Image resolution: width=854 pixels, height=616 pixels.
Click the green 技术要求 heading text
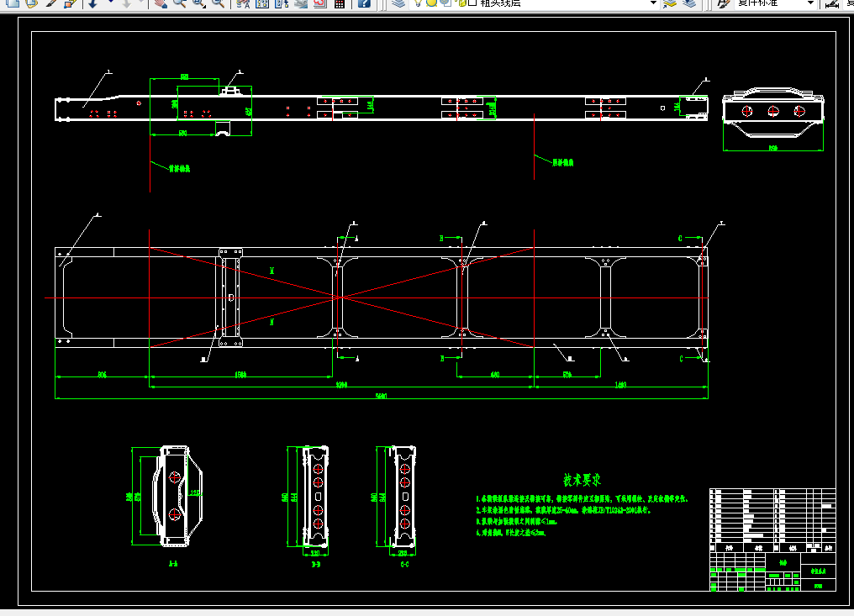click(x=583, y=480)
